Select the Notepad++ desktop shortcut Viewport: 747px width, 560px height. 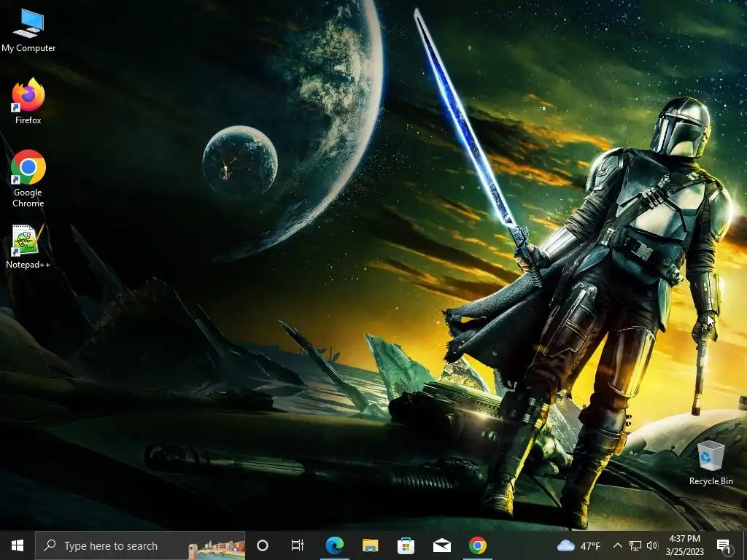click(x=28, y=246)
